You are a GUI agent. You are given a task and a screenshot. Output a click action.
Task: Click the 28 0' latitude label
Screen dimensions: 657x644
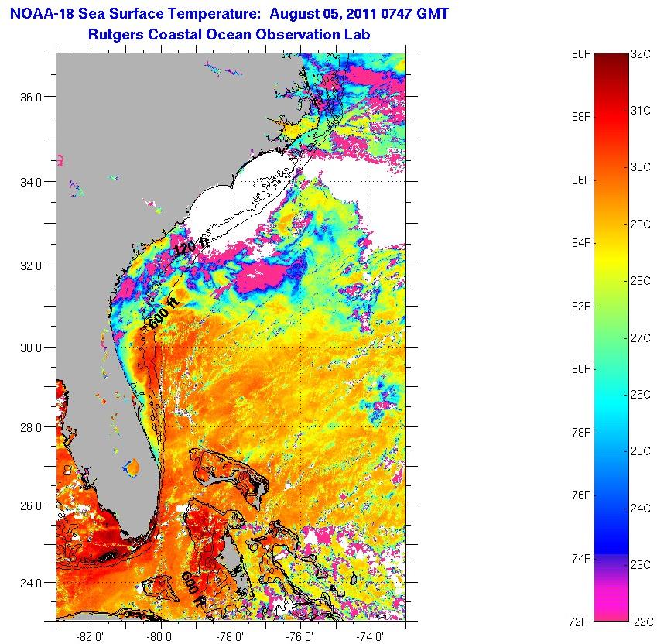click(33, 428)
